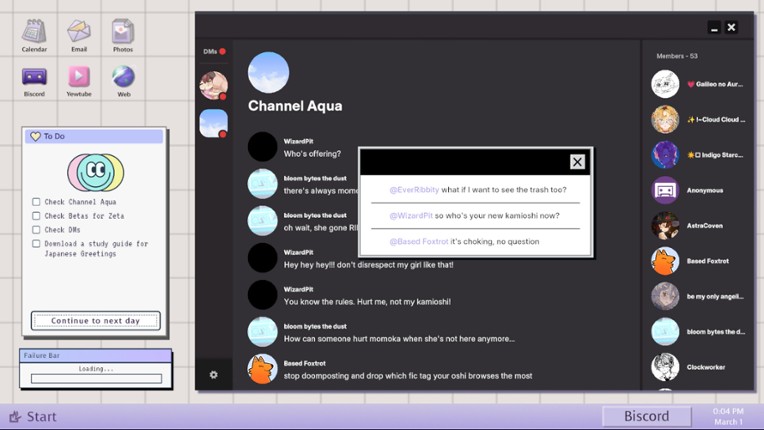
Task: Click 'Anonymous' member name
Action: 705,190
